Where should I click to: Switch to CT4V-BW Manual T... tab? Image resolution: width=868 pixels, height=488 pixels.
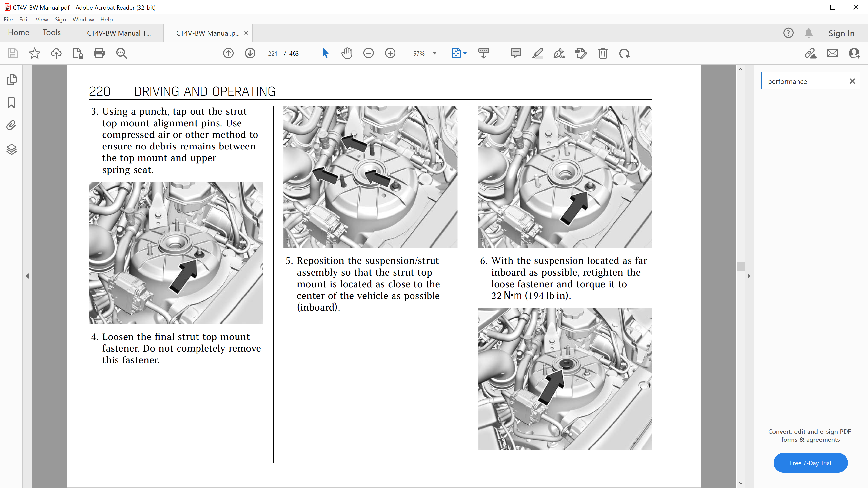[119, 33]
